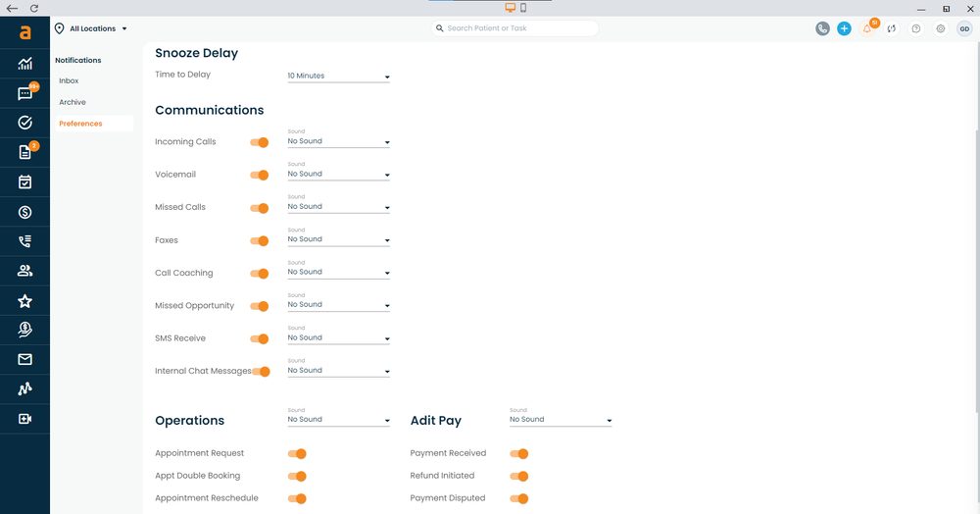Toggle Call Coaching notifications
980x514 pixels.
[260, 274]
